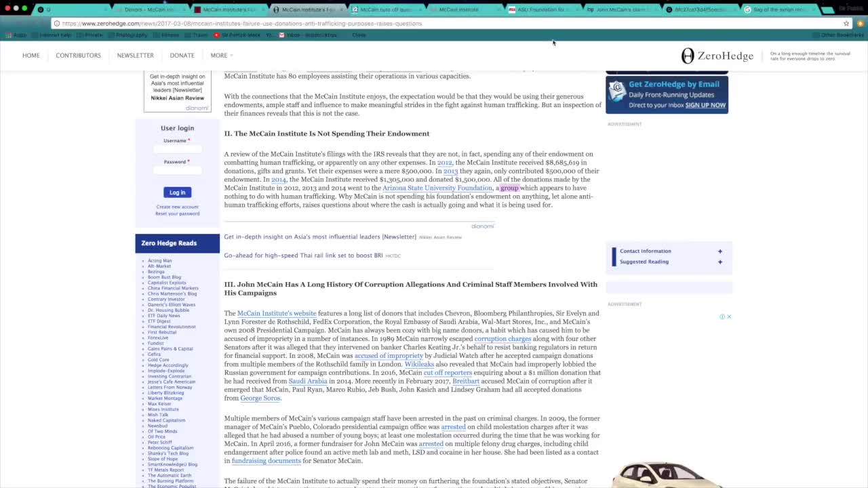Screen dimensions: 868x488
Task: Open the 2014 filing link
Action: (x=279, y=180)
